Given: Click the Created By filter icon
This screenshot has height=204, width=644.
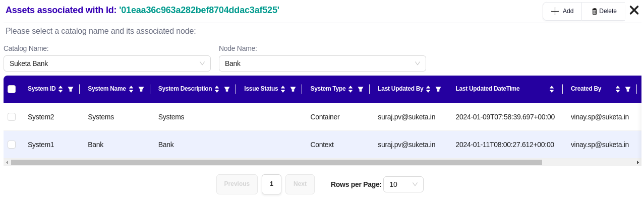Looking at the screenshot, I should [x=628, y=89].
